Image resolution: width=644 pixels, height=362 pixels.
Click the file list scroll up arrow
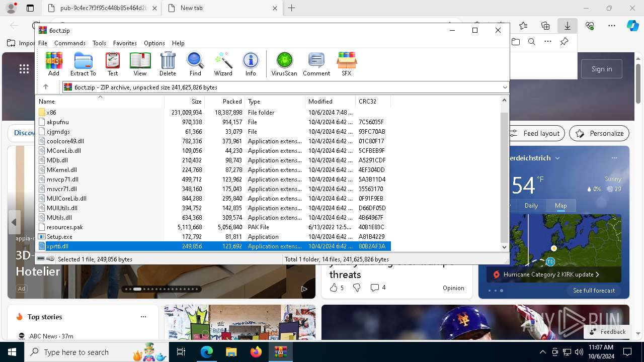coord(504,101)
